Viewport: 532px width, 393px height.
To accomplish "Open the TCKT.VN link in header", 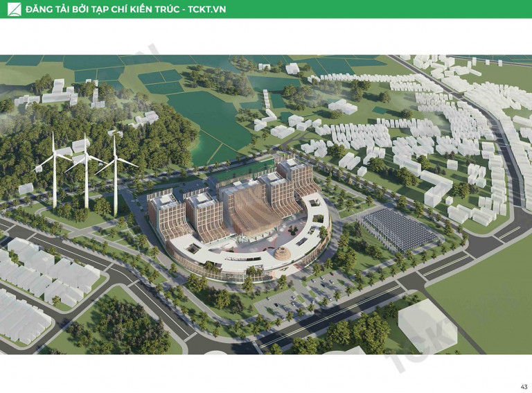I will coord(206,9).
